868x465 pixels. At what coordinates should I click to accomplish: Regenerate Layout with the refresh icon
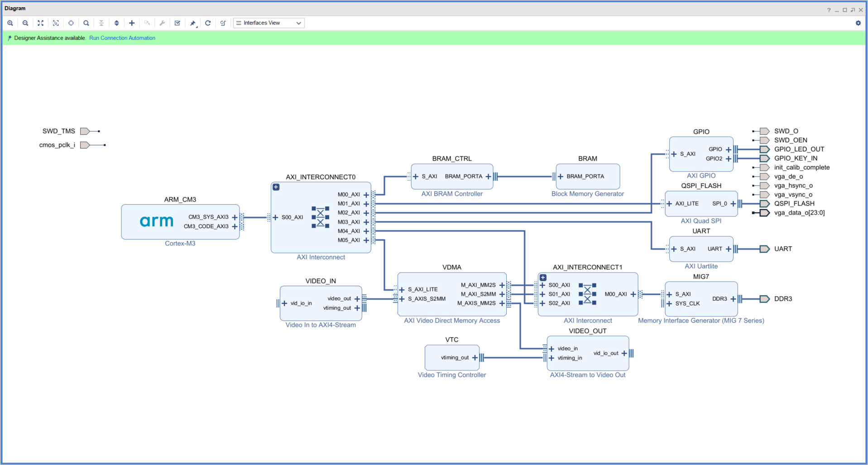pos(208,23)
